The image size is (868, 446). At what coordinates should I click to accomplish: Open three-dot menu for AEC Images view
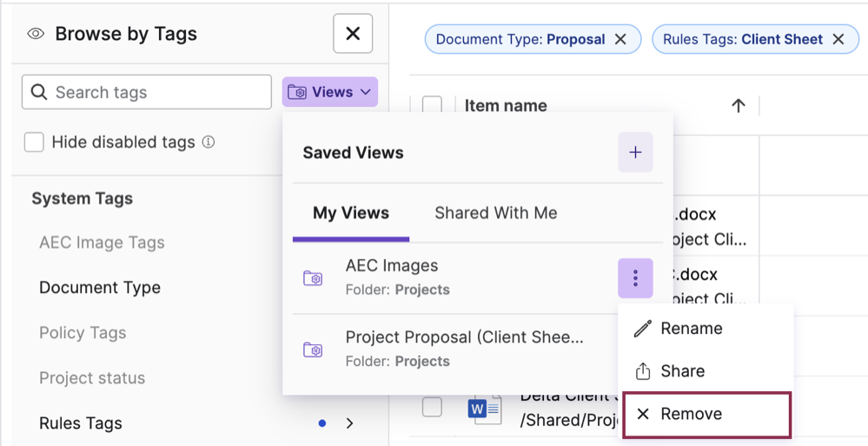tap(635, 278)
